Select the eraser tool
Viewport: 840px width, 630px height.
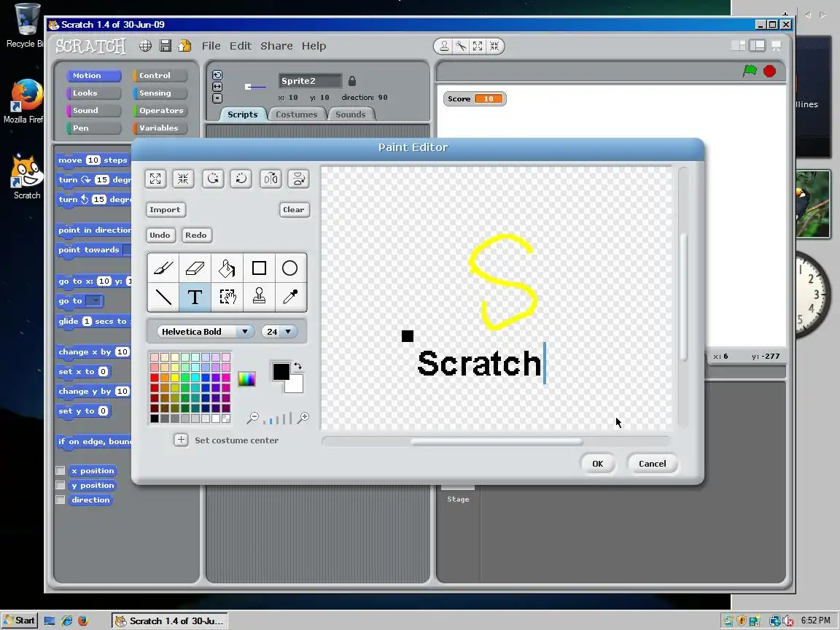coord(195,268)
